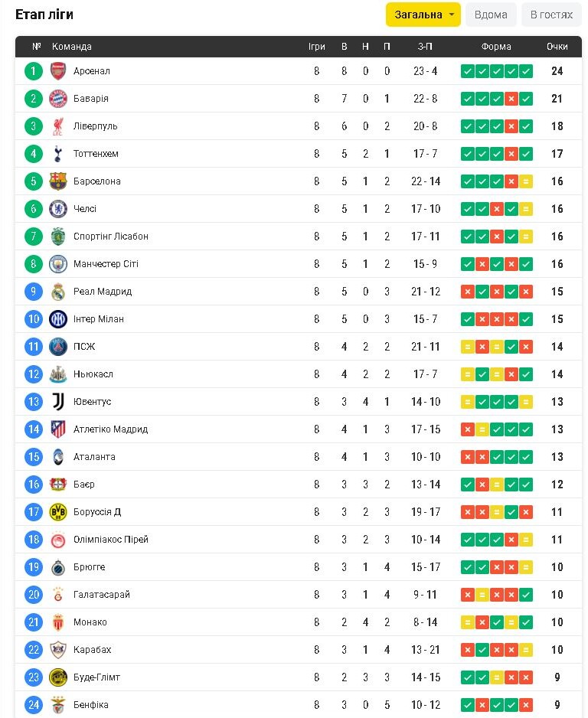Screen dimensions: 588x718
Task: Open the Тоттенхем team link
Action: click(96, 154)
